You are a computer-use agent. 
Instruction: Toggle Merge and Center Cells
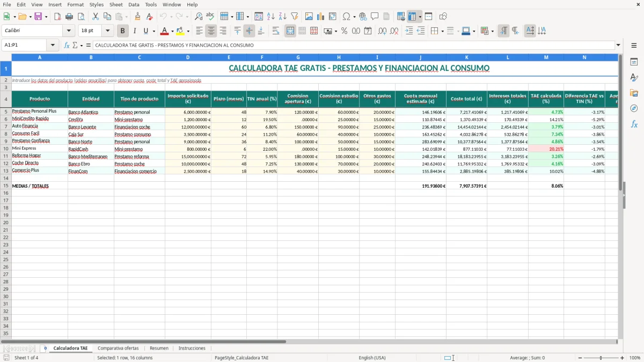click(290, 31)
